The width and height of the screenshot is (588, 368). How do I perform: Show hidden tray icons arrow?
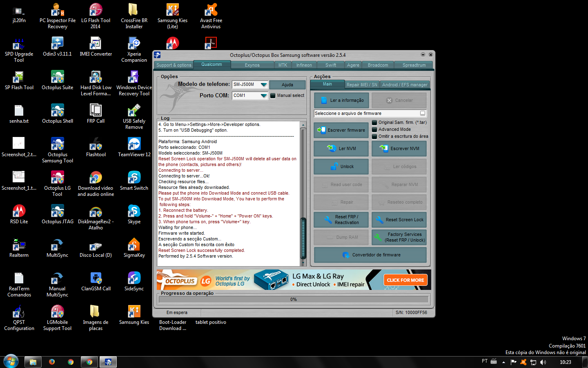(x=503, y=362)
